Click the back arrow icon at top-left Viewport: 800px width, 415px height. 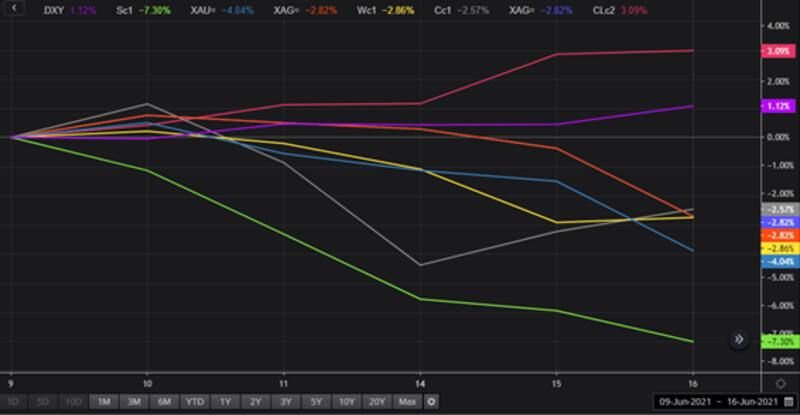point(15,8)
